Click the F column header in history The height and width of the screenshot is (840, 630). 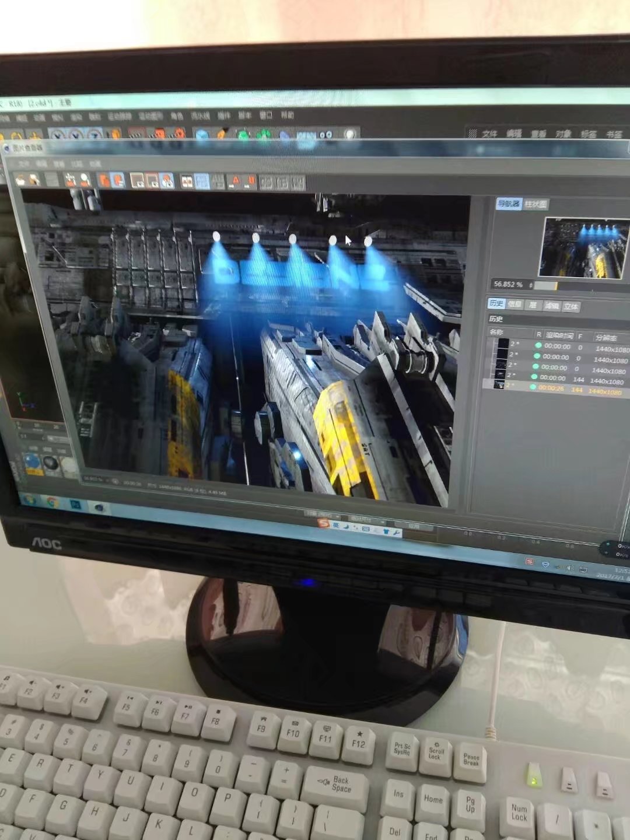[x=580, y=336]
